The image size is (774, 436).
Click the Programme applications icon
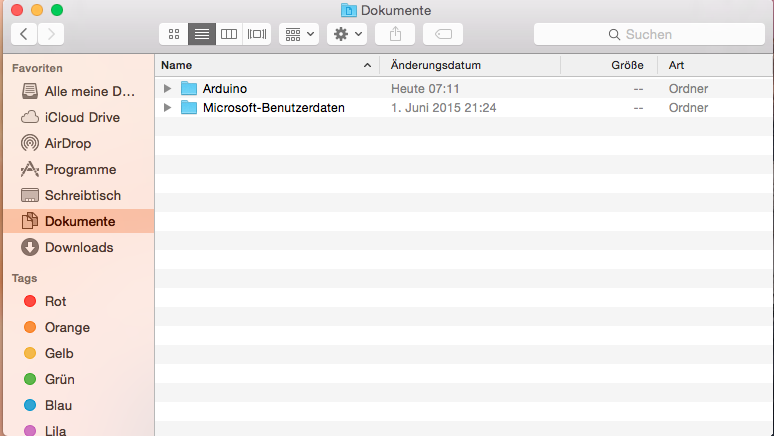tap(30, 169)
